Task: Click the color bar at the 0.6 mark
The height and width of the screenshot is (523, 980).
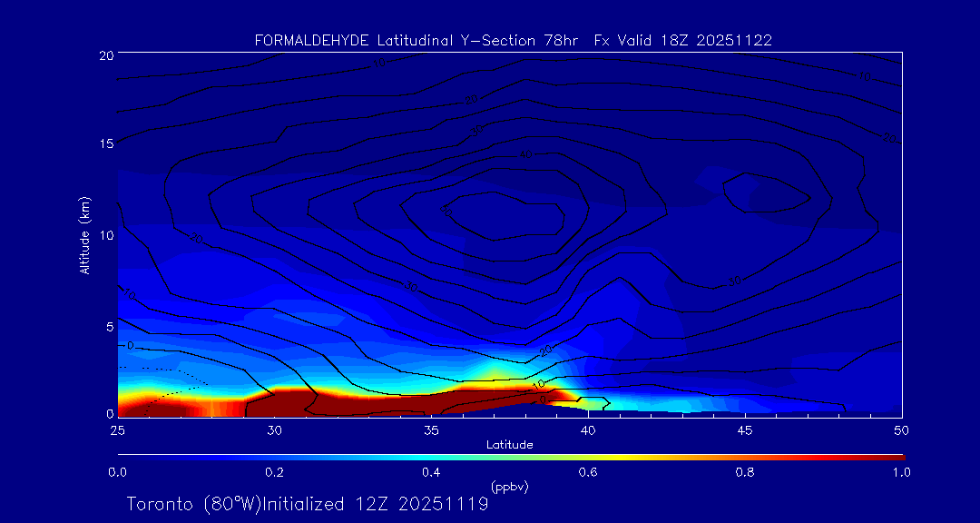Action: click(x=589, y=456)
